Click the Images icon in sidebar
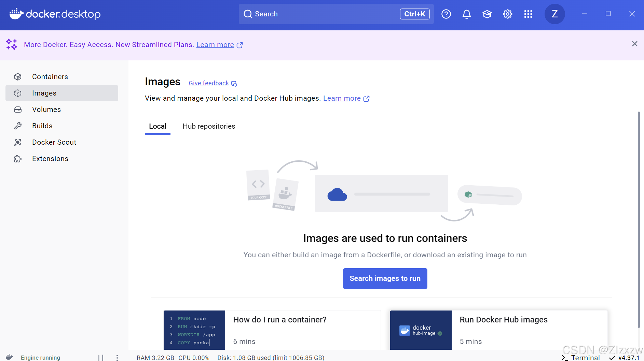Screen dimensions: 644x361 pyautogui.click(x=18, y=93)
